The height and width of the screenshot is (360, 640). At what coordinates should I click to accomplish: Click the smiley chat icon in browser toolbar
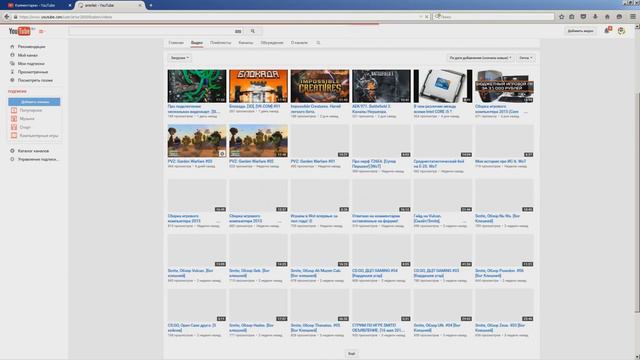[x=619, y=17]
